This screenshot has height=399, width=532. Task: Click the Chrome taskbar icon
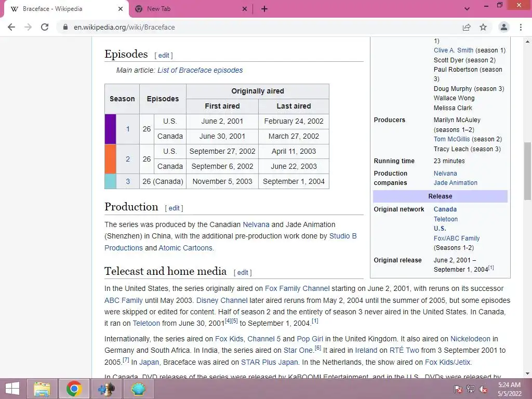tap(74, 389)
